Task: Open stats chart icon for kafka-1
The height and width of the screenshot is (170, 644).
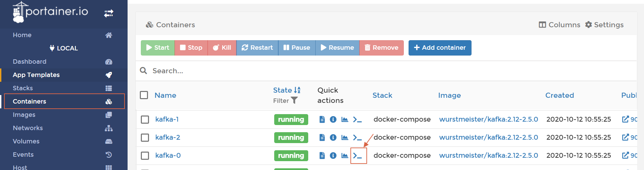Action: click(x=345, y=120)
